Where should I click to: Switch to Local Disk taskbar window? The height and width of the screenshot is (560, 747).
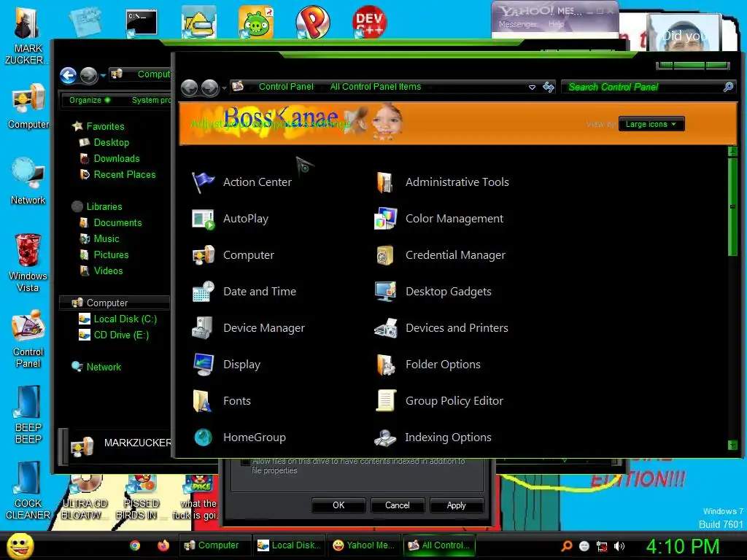[289, 545]
